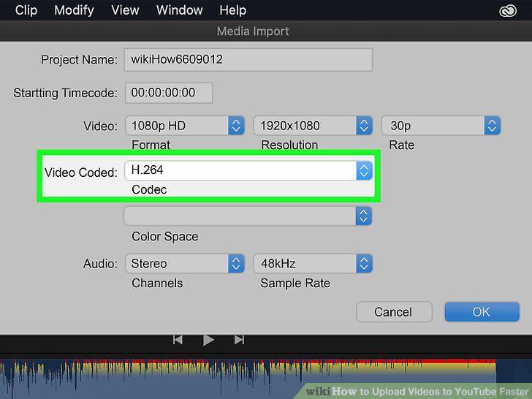Click the Media Import title text

pyautogui.click(x=253, y=31)
